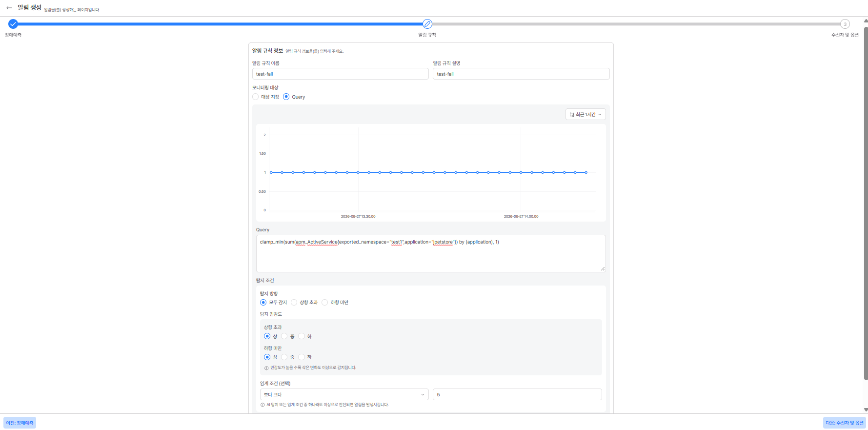
Task: Click the page vertical scrollbar thumb
Action: click(866, 203)
